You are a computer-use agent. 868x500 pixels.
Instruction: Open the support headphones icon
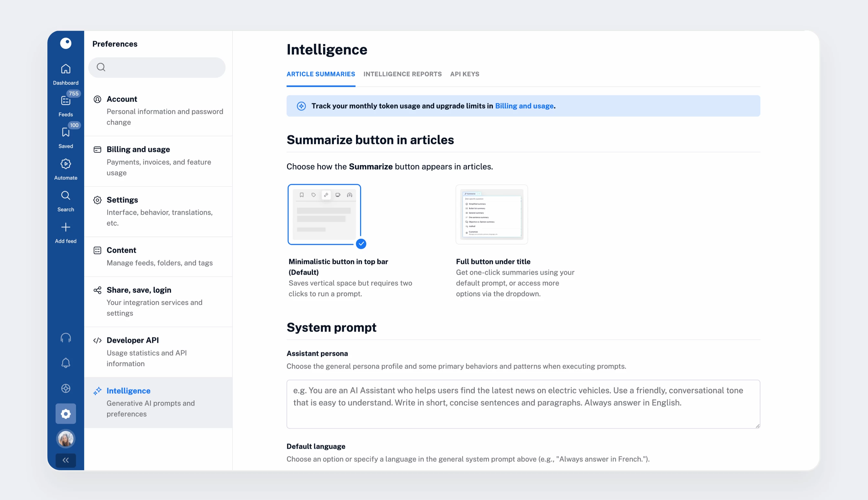pyautogui.click(x=65, y=338)
